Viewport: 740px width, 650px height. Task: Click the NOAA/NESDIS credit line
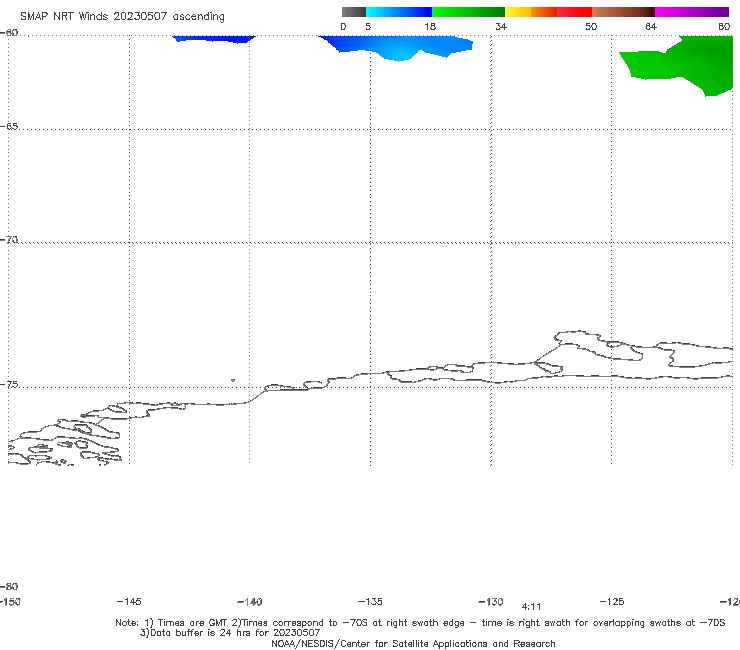(x=413, y=643)
